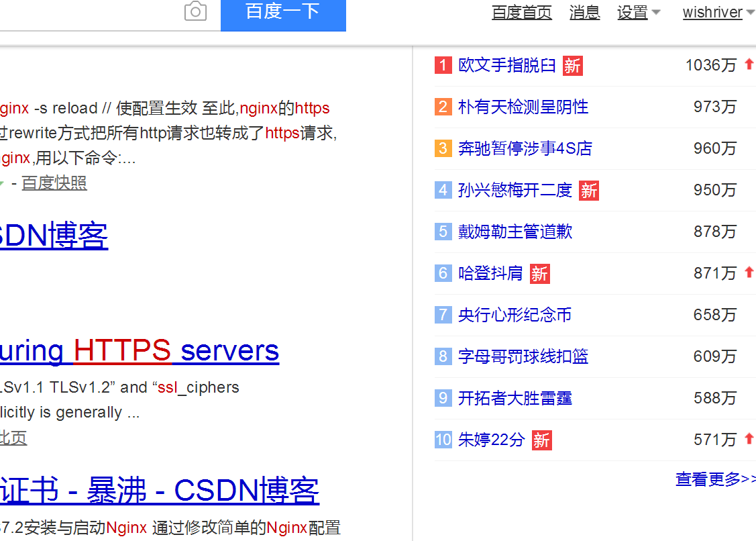The image size is (756, 541).
Task: Open the wishriver account dropdown
Action: 718,12
